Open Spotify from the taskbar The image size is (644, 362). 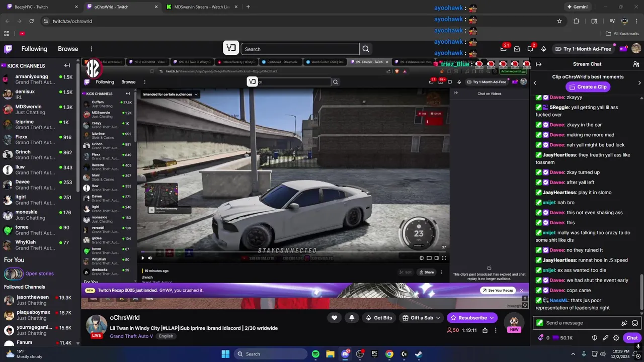pos(315,354)
